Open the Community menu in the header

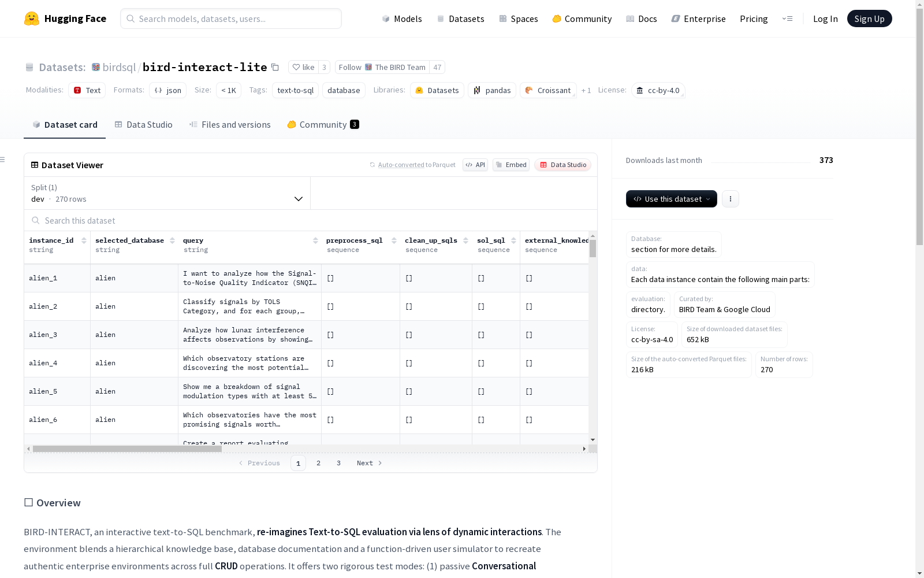click(x=582, y=18)
